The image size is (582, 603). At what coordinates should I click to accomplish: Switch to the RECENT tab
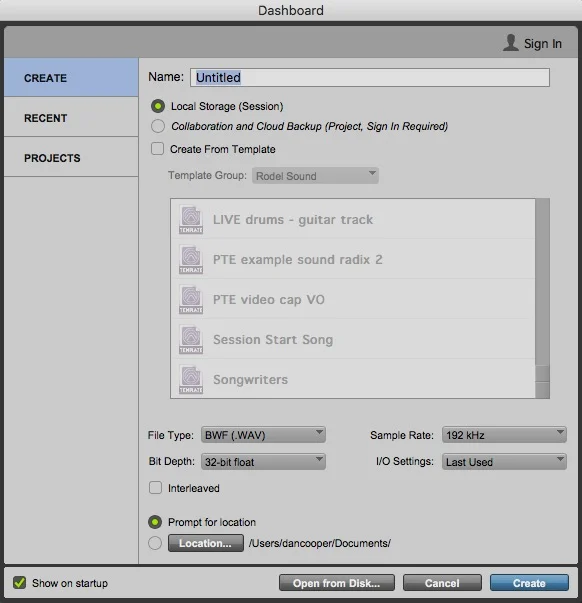pos(71,117)
